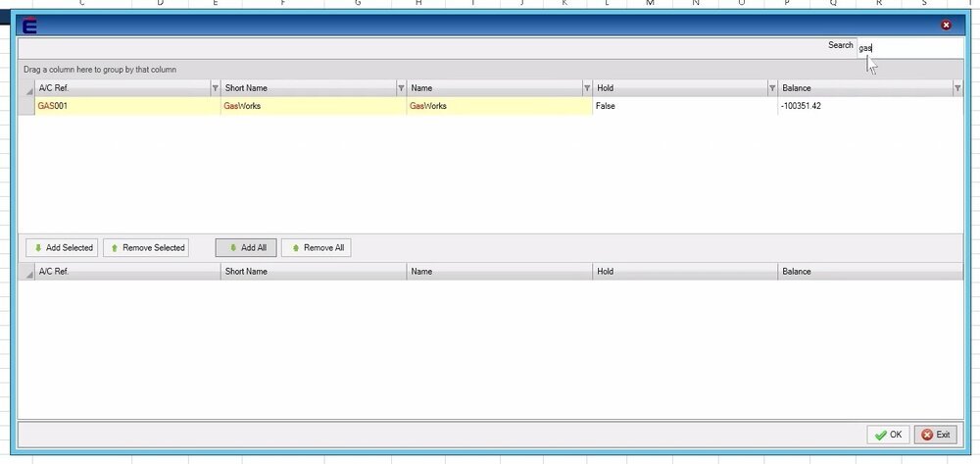This screenshot has height=464, width=980.
Task: Click the Add Selected button
Action: tap(63, 247)
